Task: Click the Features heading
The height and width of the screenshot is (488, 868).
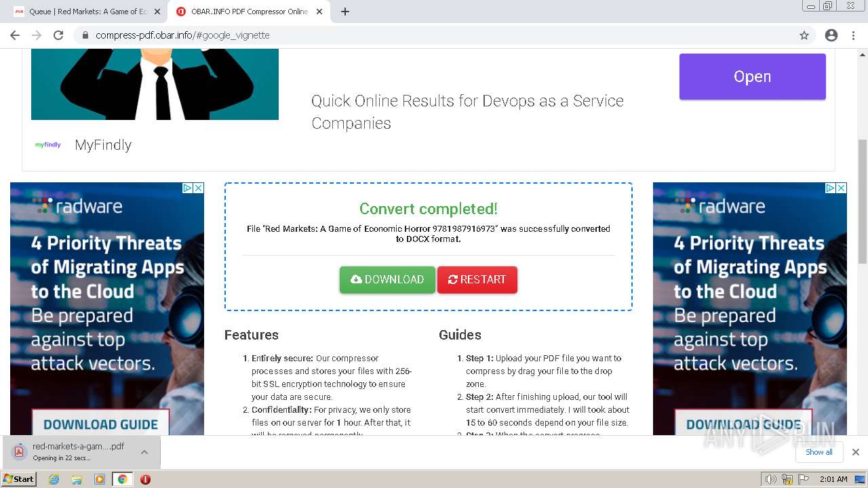Action: [252, 335]
